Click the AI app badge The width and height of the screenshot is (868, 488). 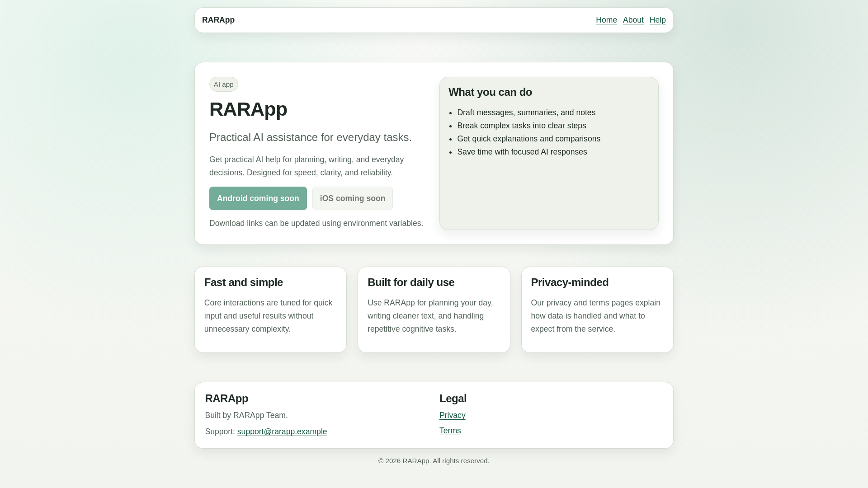(x=224, y=84)
